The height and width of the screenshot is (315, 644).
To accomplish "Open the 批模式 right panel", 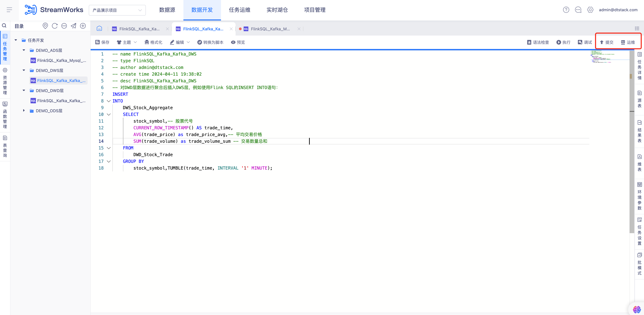I will 639,264.
